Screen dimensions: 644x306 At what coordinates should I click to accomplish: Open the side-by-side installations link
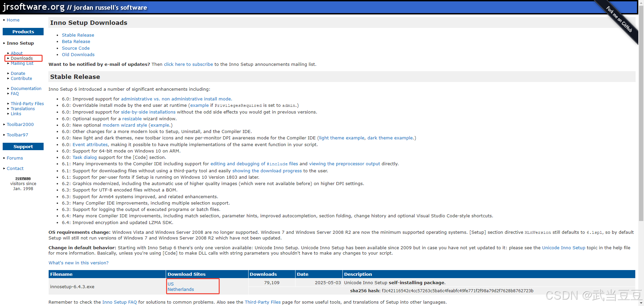tap(148, 112)
